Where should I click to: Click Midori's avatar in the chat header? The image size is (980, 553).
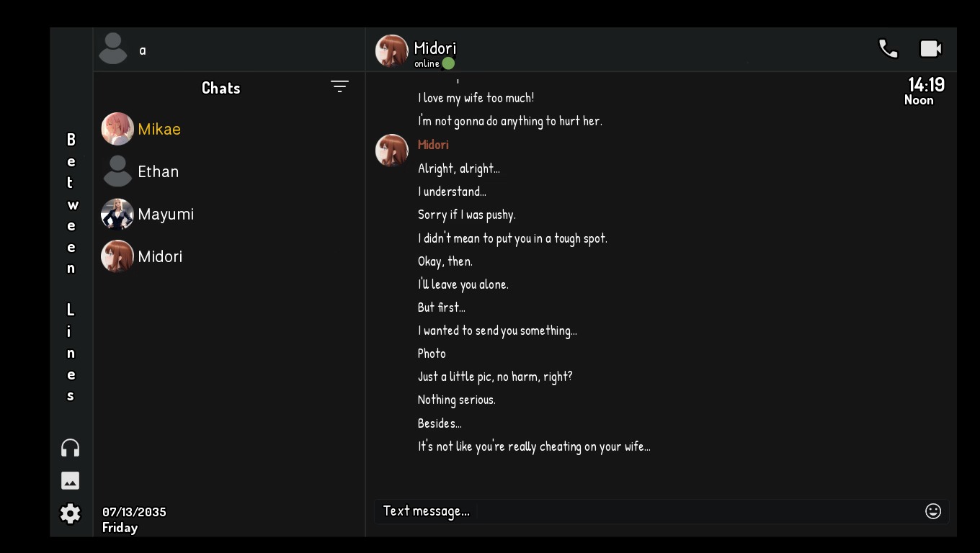pos(392,50)
